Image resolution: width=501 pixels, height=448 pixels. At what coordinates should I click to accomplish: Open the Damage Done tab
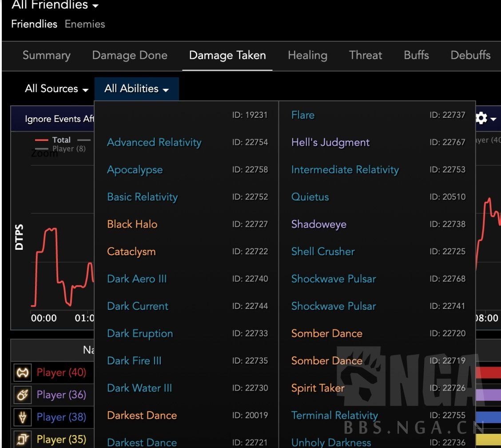[130, 56]
